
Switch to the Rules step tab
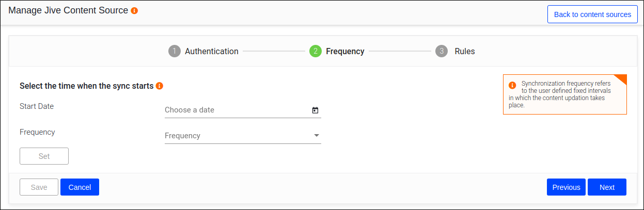click(465, 51)
